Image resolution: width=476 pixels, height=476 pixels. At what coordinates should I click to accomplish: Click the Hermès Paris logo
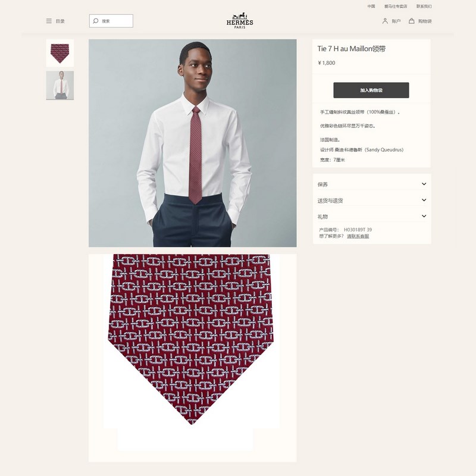pyautogui.click(x=240, y=21)
